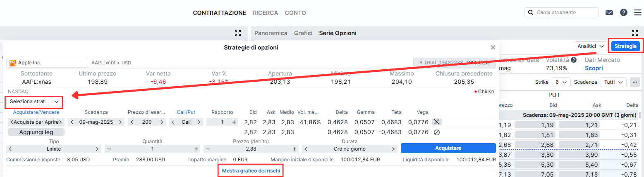Open the Seleziona strategia dropdown
644x177 pixels.
[x=34, y=101]
